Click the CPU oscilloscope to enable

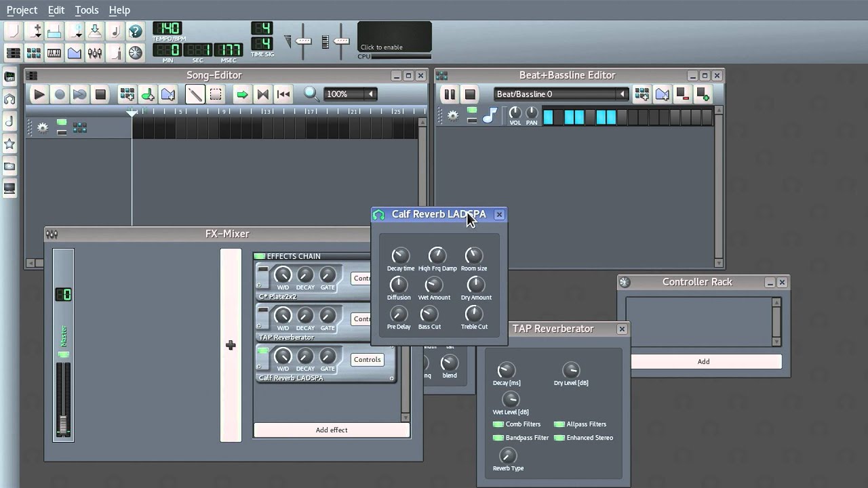[395, 37]
